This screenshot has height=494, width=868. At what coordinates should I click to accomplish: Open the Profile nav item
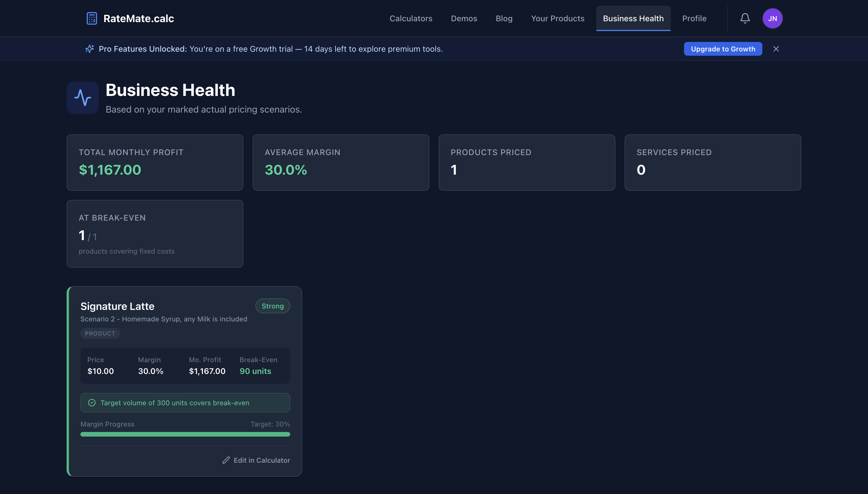click(694, 18)
